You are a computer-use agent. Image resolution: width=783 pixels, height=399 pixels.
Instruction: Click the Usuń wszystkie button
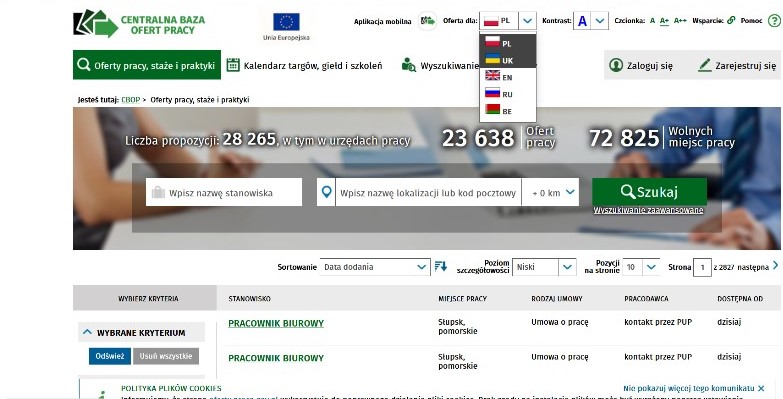tap(166, 356)
